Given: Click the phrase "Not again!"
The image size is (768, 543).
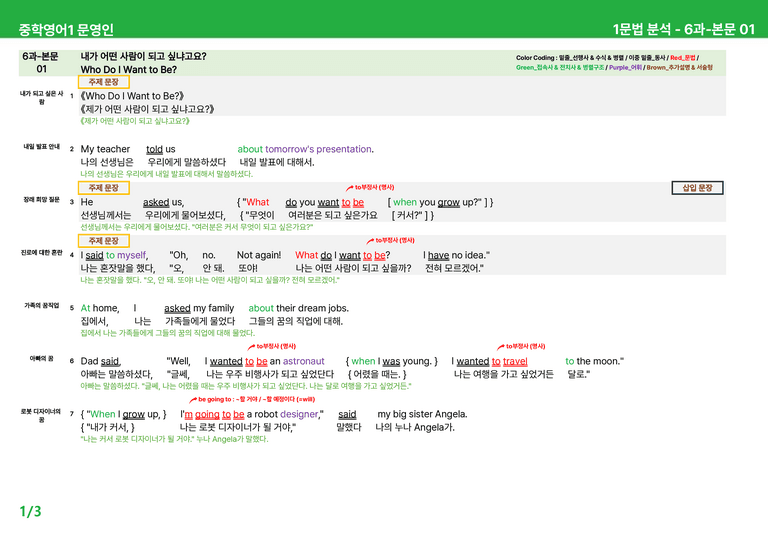Looking at the screenshot, I should point(259,255).
